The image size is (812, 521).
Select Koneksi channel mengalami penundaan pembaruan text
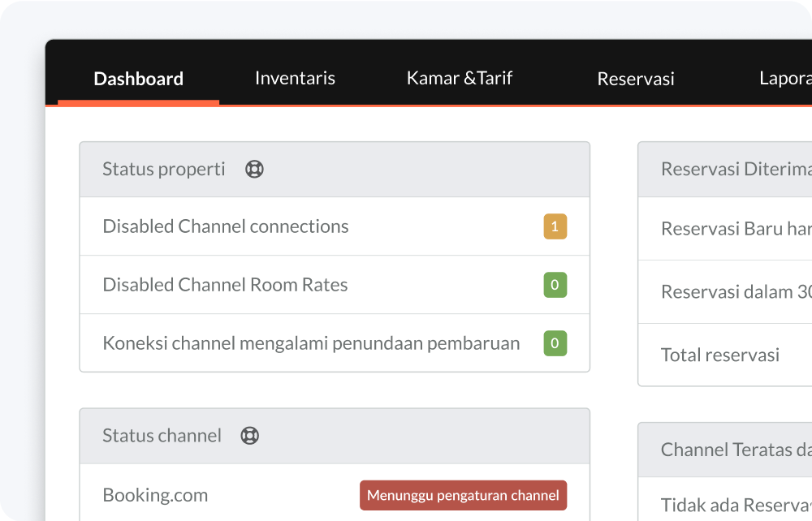(x=311, y=343)
